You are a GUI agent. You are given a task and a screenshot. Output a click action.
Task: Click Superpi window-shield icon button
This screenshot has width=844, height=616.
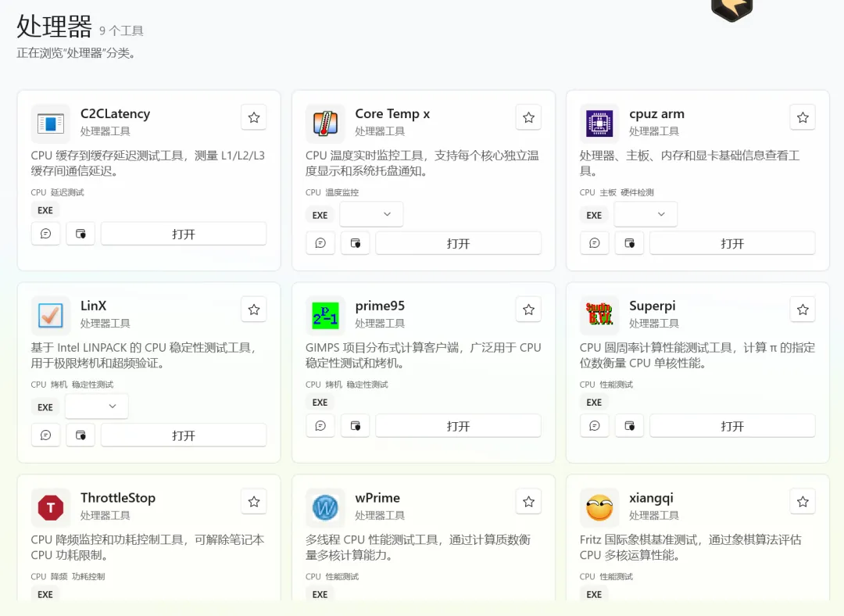(x=629, y=426)
